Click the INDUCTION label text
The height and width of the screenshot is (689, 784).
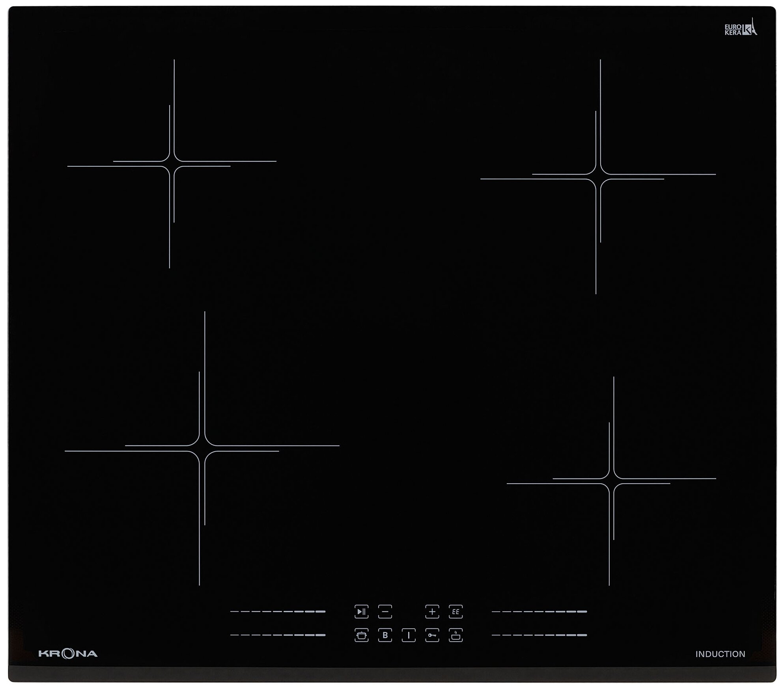tap(720, 654)
